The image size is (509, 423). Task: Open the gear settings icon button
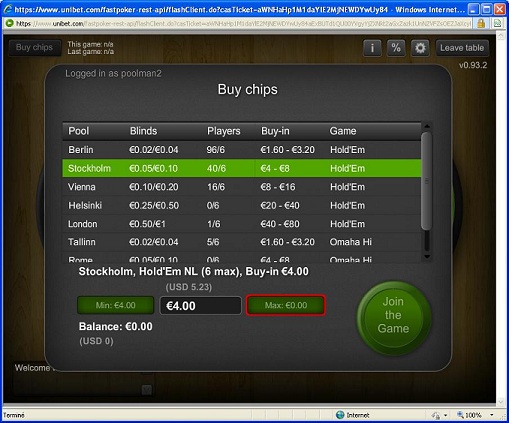(x=420, y=48)
